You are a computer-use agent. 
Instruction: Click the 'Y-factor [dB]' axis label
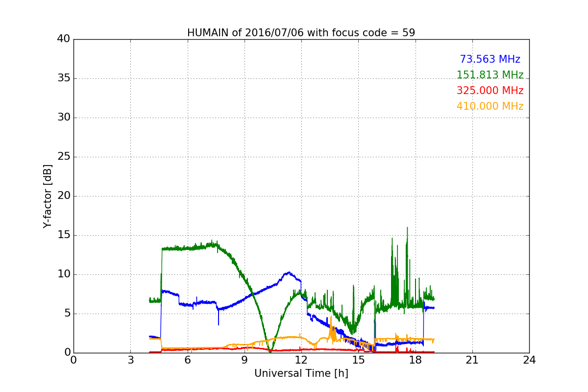tap(47, 196)
